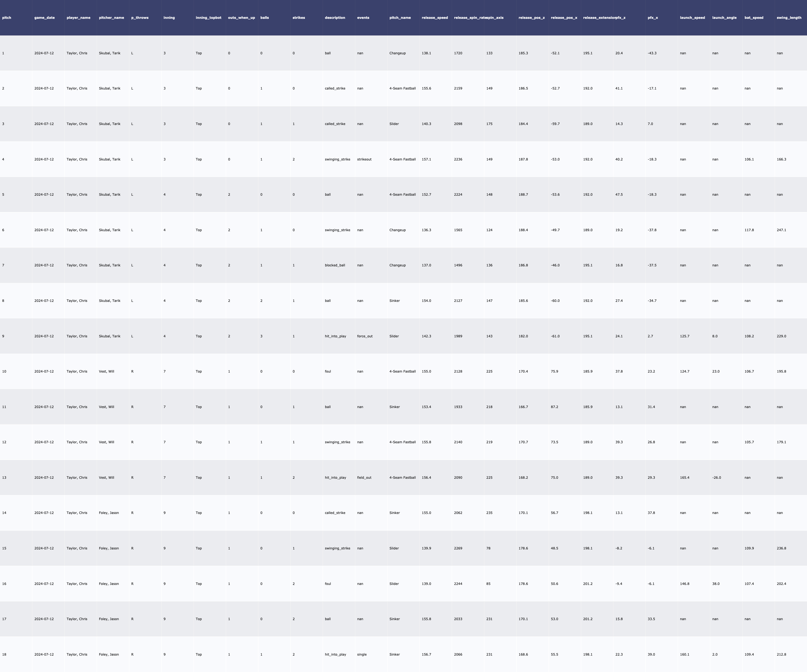Click release speed value 157.1
Screen dimensions: 807x672
(426, 159)
